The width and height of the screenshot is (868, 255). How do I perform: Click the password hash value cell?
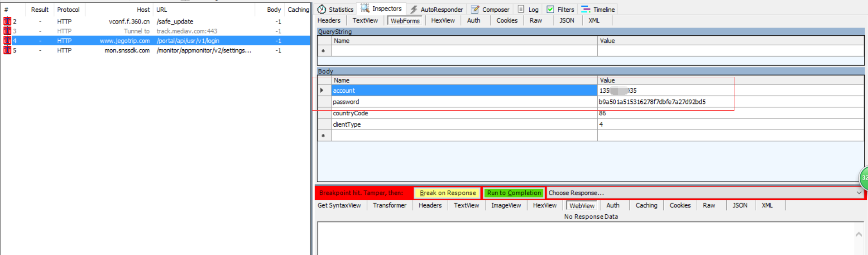coord(730,102)
